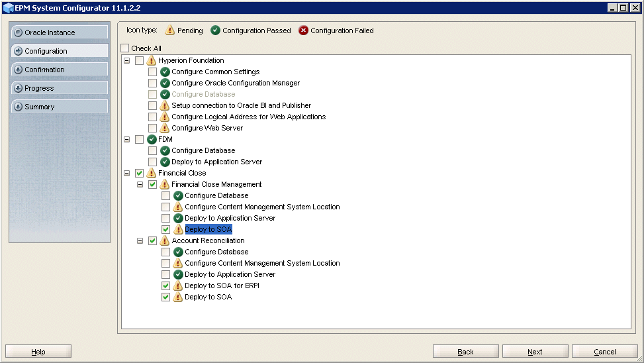Maximize the EPM System Configurator window
The height and width of the screenshot is (363, 644).
click(x=623, y=8)
